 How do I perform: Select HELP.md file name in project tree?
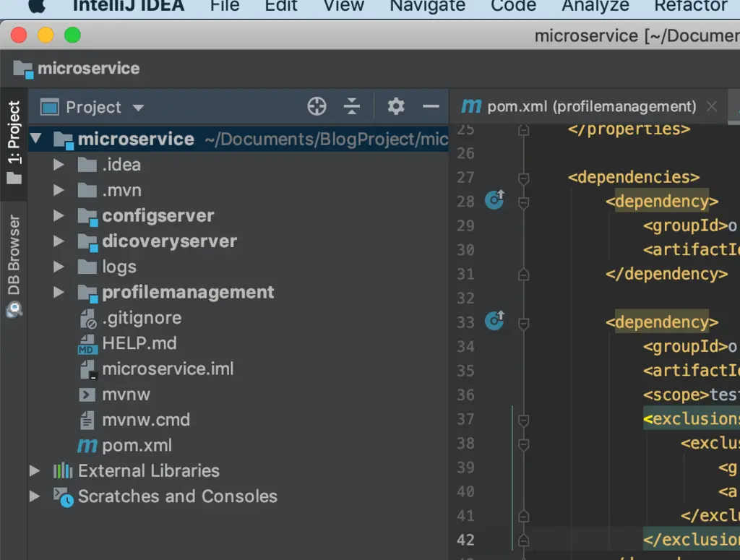(x=139, y=343)
